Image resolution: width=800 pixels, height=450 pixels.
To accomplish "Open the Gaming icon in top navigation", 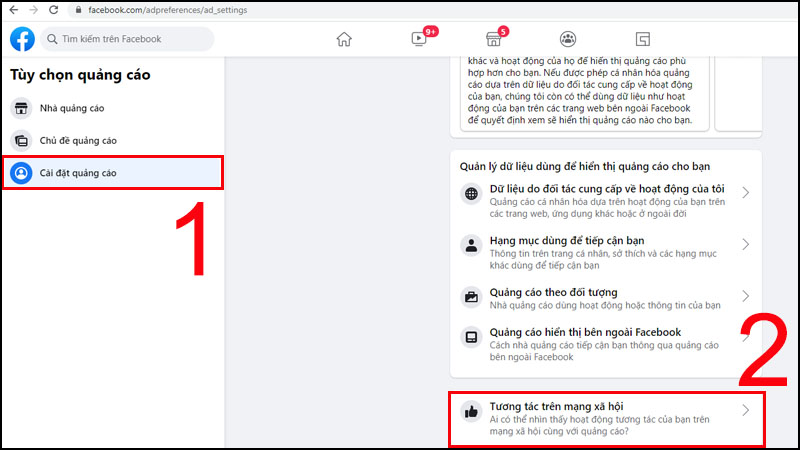I will 643,39.
